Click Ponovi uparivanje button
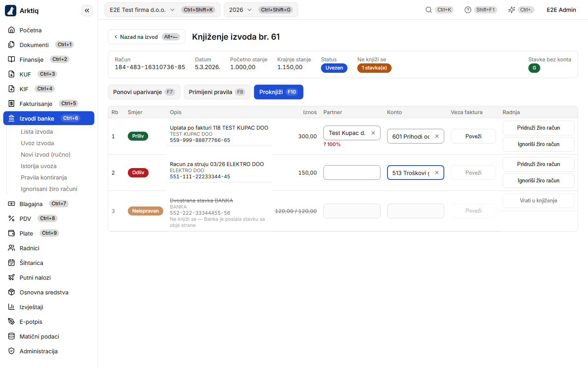This screenshot has height=368, width=588. [144, 92]
